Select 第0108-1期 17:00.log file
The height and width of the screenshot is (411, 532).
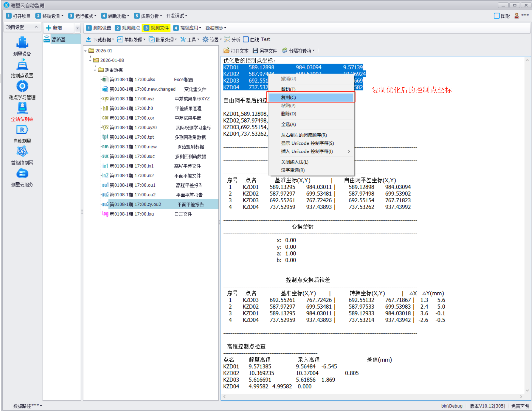click(132, 214)
